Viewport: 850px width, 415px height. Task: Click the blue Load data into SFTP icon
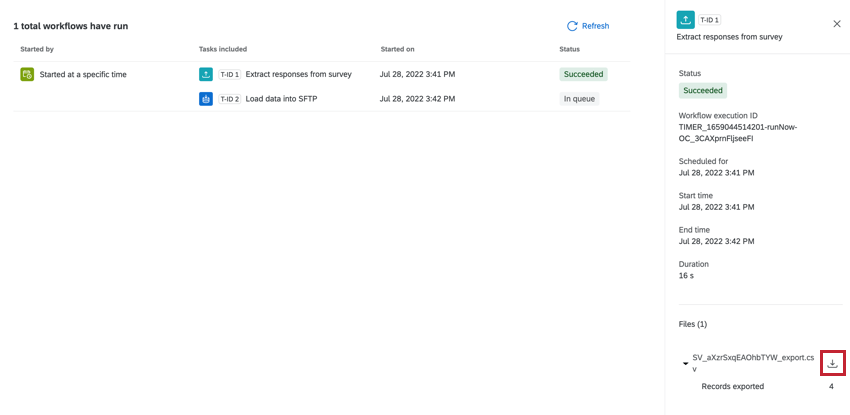tap(205, 99)
